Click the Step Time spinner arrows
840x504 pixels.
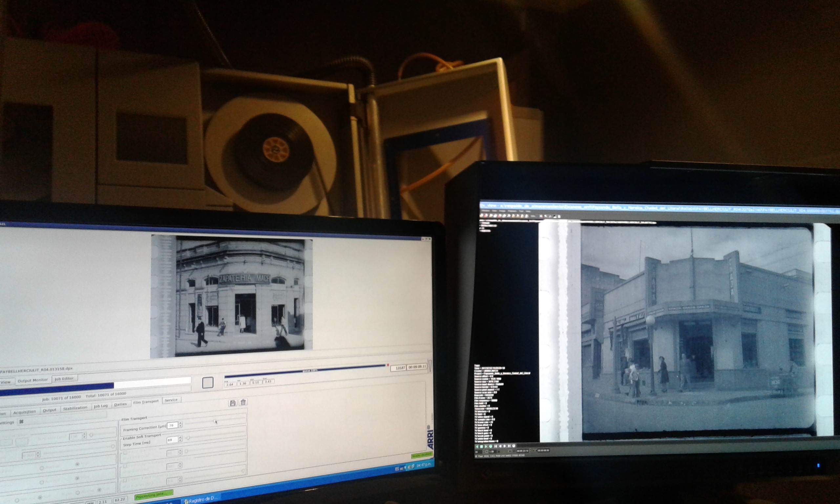pos(180,439)
